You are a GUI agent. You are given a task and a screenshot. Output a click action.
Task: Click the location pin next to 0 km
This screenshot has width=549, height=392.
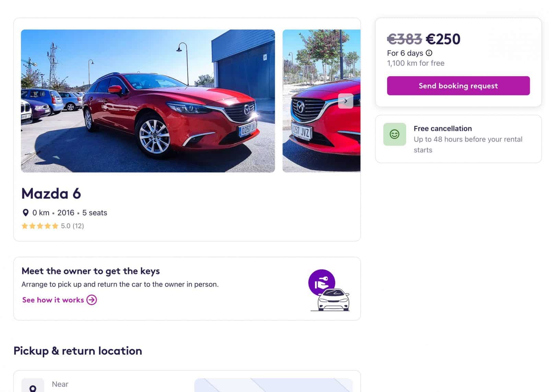pyautogui.click(x=25, y=213)
